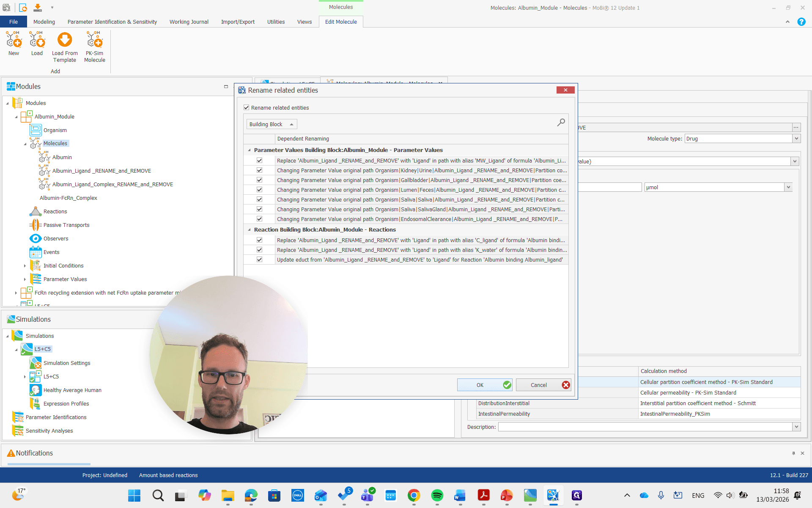This screenshot has height=508, width=812.
Task: Click the Load molecule ribbon icon
Action: coord(37,39)
